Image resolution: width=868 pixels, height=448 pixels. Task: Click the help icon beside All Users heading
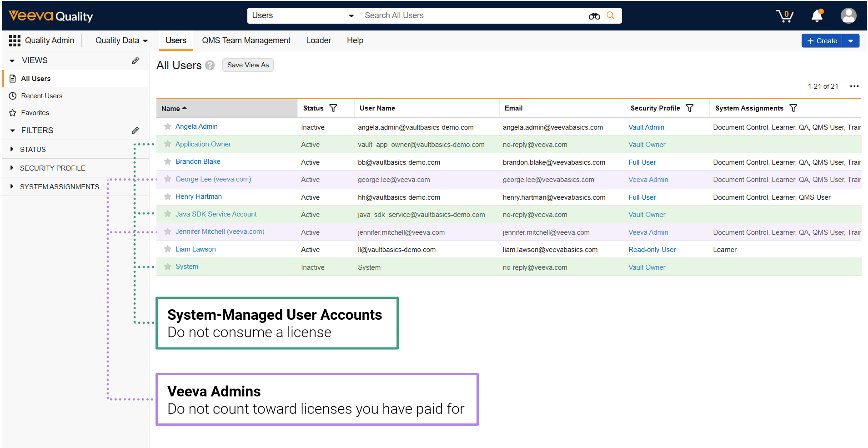pos(210,65)
